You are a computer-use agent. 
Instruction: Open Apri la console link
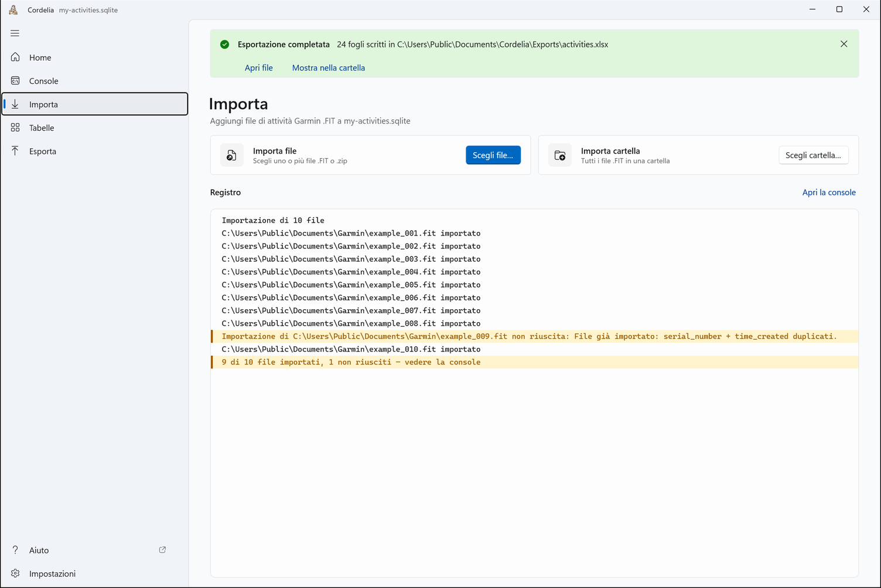click(829, 192)
